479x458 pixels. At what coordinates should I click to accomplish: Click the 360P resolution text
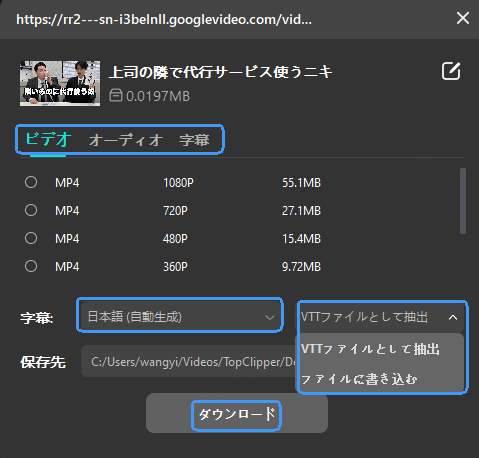click(175, 267)
